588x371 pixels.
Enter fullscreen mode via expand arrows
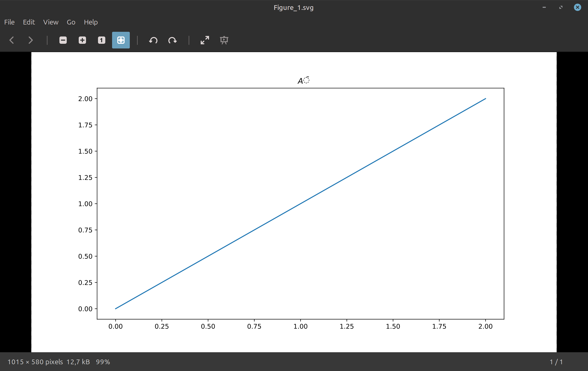(205, 40)
